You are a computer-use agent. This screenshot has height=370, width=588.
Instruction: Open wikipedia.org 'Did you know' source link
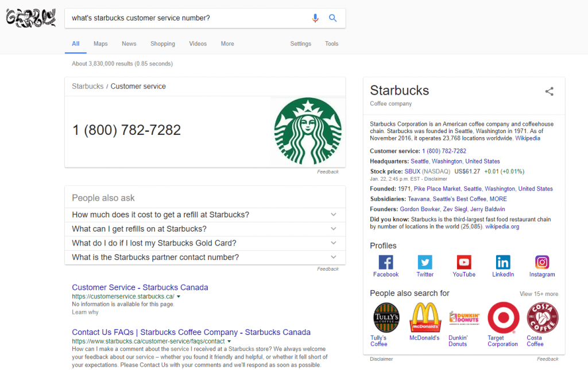pos(502,227)
